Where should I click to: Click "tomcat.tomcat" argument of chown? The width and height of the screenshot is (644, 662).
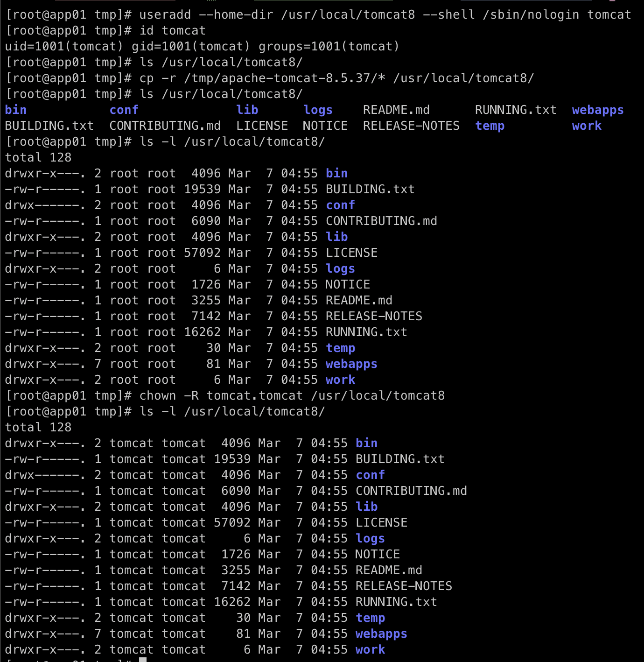click(255, 396)
